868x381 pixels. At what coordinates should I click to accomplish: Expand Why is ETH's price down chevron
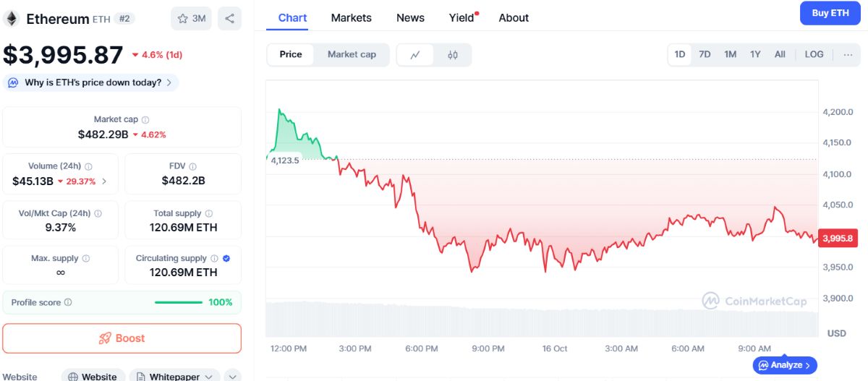[169, 82]
